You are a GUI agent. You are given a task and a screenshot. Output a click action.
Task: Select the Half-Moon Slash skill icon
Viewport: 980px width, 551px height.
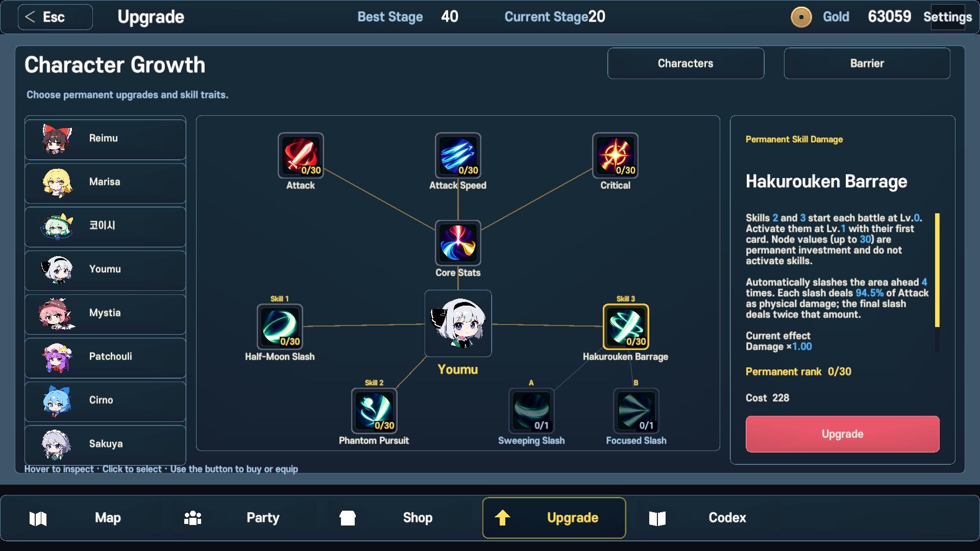[x=280, y=327]
